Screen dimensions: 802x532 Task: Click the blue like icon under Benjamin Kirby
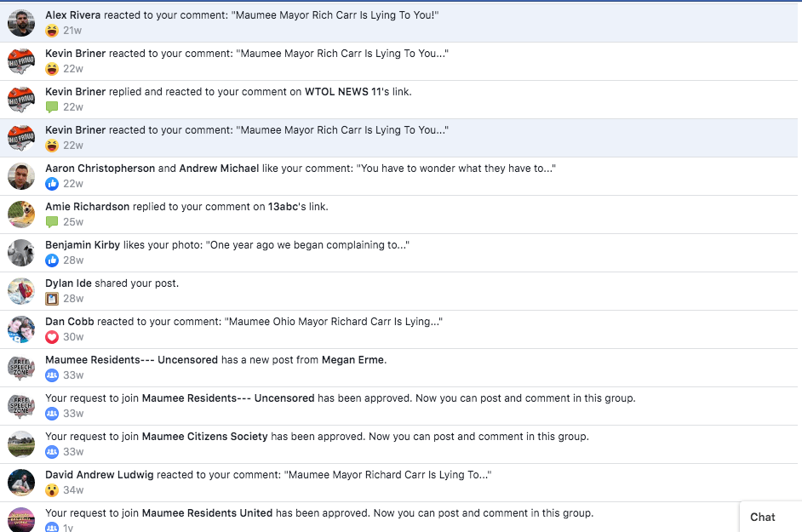(52, 260)
